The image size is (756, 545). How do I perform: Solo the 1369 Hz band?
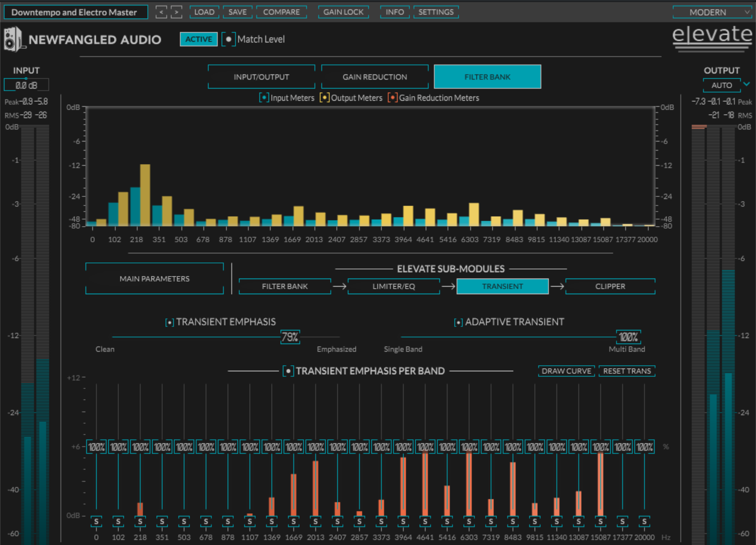coord(272,522)
